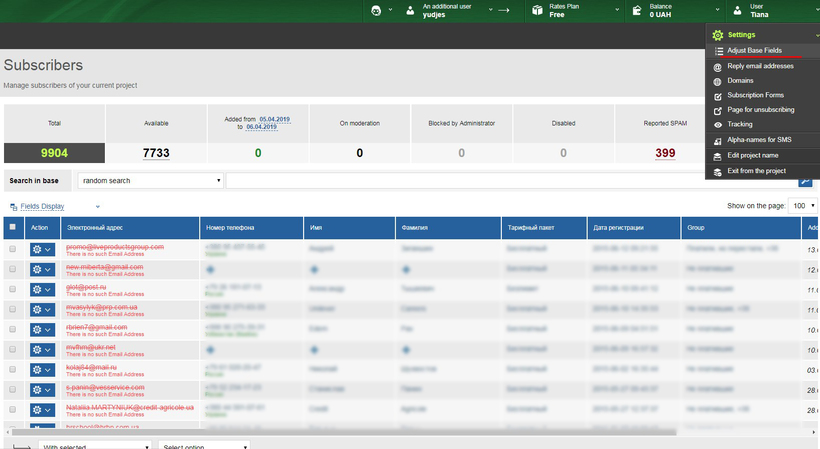Click the horizontal table scrollbar
The image size is (820, 449).
click(344, 432)
